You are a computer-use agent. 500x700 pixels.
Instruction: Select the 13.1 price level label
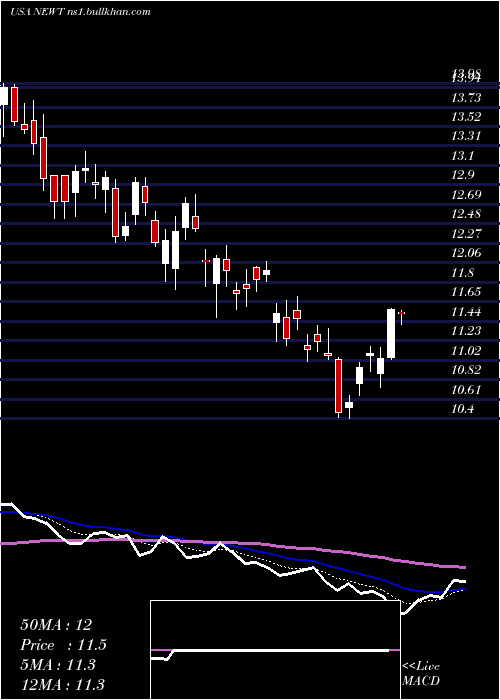[x=463, y=156]
